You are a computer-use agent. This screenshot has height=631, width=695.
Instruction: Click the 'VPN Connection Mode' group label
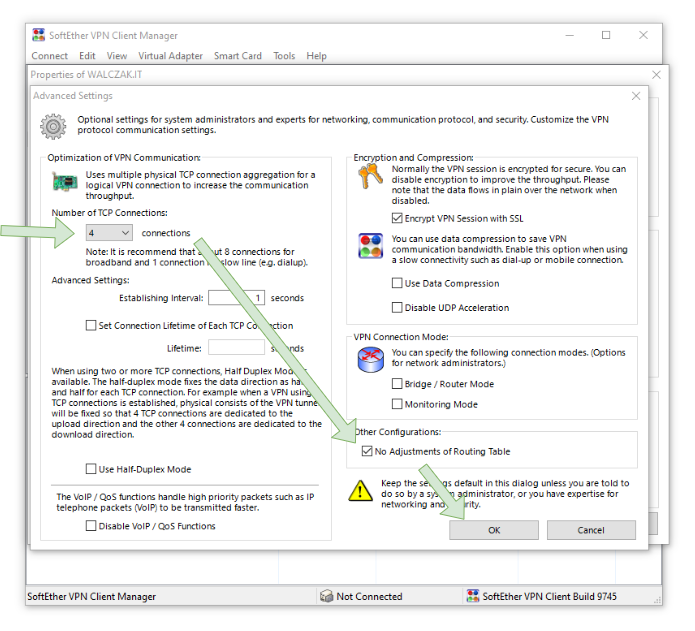401,337
